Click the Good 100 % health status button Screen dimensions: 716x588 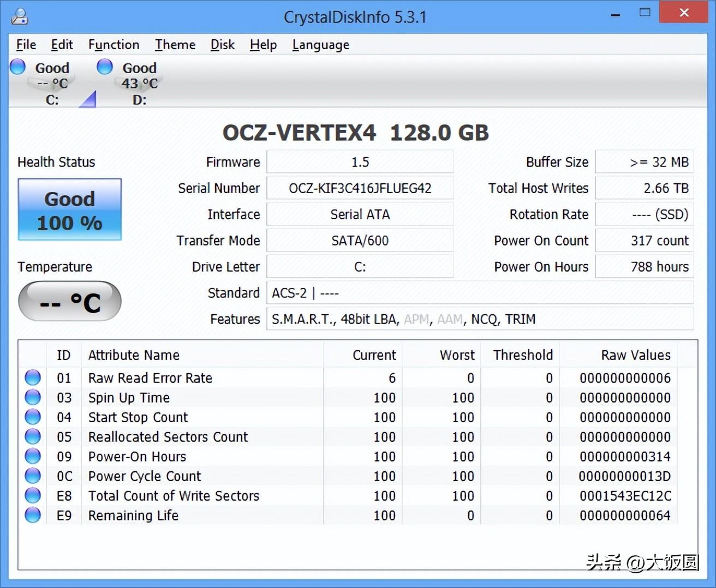click(x=70, y=210)
